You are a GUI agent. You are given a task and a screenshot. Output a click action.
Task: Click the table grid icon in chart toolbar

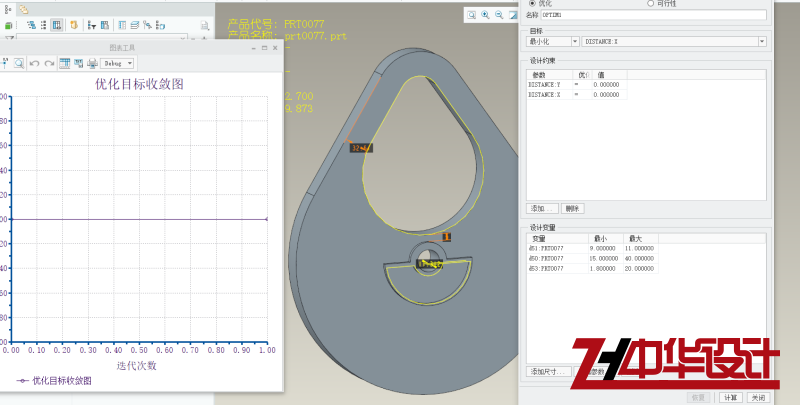coord(64,63)
